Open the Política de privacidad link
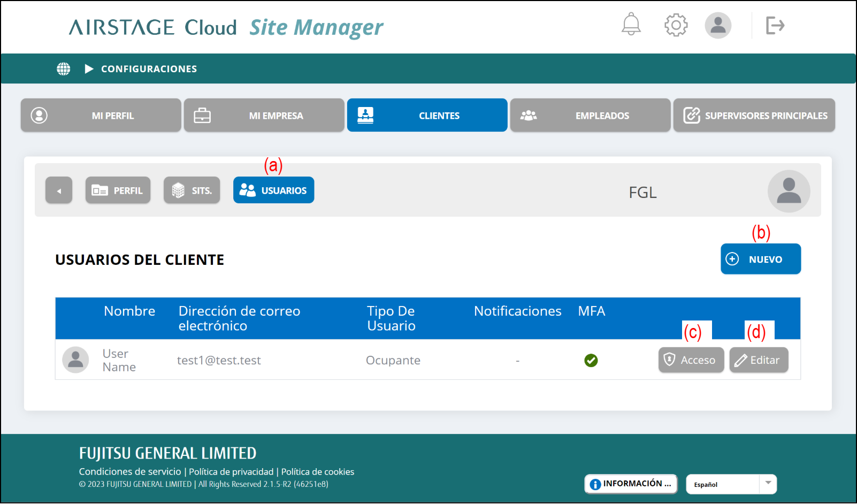The height and width of the screenshot is (504, 857). click(231, 472)
